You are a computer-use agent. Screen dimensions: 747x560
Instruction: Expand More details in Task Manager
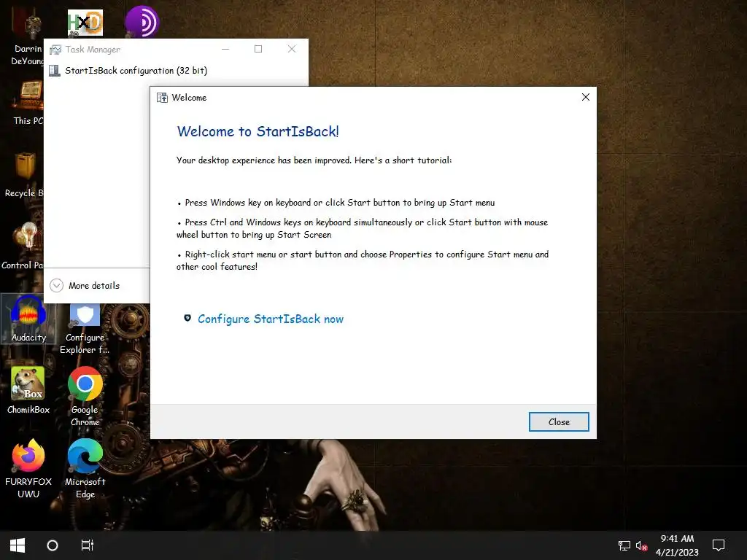85,286
